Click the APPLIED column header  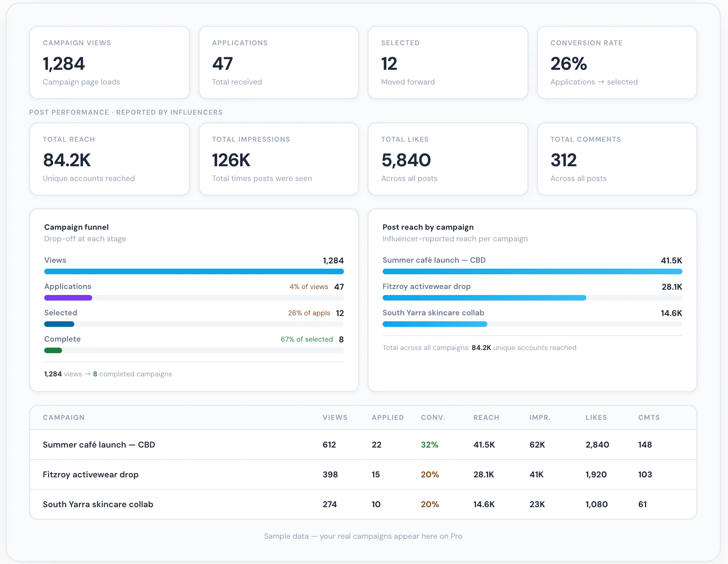[x=388, y=417]
